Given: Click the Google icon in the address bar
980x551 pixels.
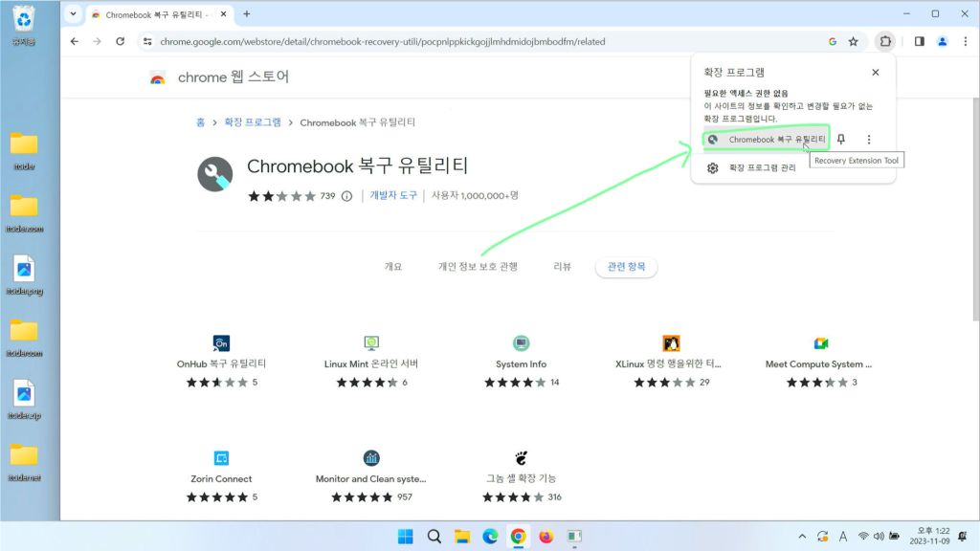Looking at the screenshot, I should (x=833, y=42).
